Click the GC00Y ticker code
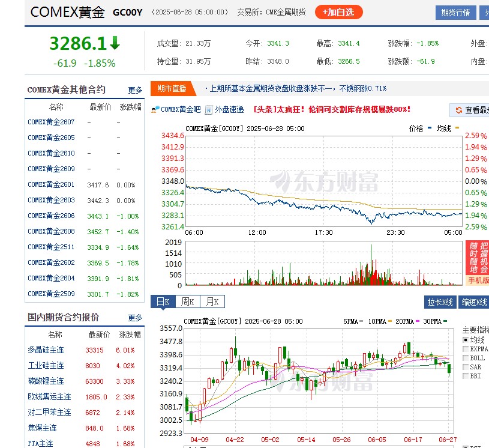Viewport: 489px width, 448px height. pyautogui.click(x=128, y=13)
